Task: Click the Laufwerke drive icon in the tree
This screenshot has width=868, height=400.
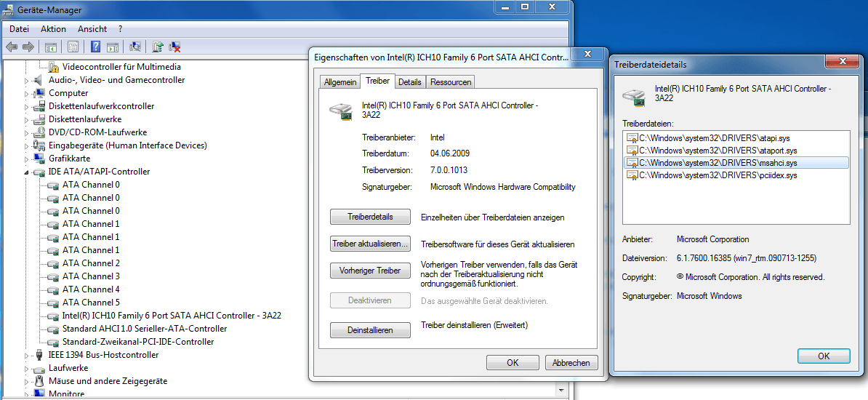Action: pyautogui.click(x=39, y=368)
